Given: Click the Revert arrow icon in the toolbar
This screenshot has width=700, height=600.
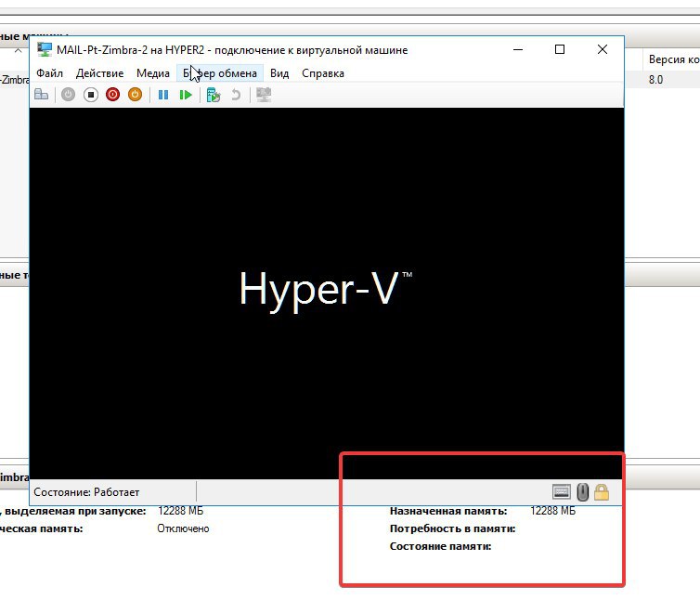Looking at the screenshot, I should click(236, 95).
